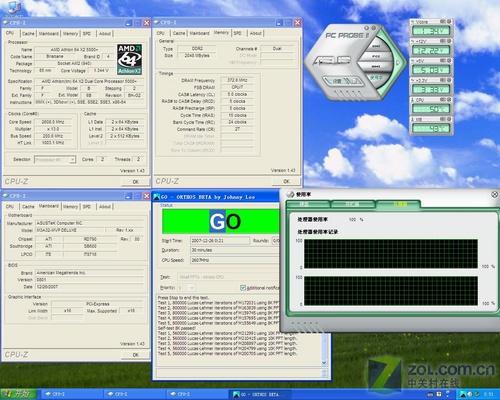This screenshot has width=500, height=400.
Task: Open the SPD tab in the processor CPU-Z window
Action: point(87,34)
